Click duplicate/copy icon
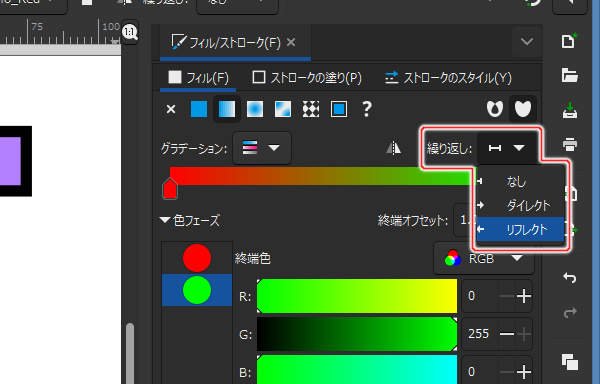The height and width of the screenshot is (384, 600). (x=569, y=362)
